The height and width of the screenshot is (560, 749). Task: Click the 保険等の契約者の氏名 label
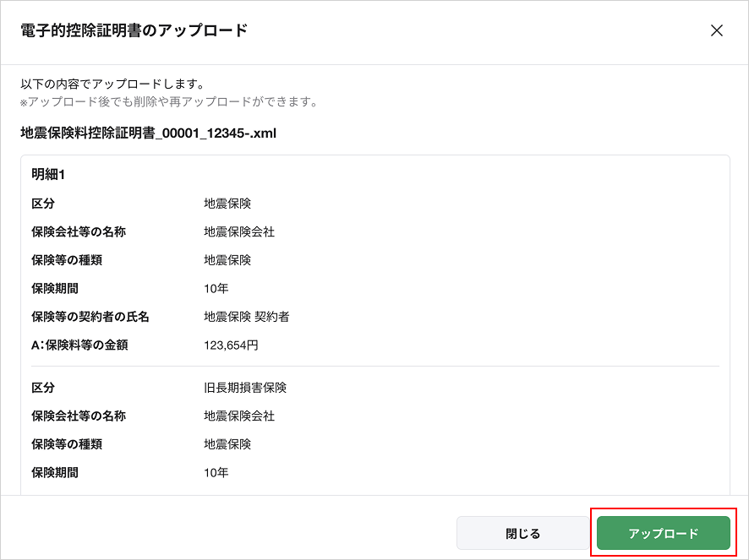(x=90, y=317)
